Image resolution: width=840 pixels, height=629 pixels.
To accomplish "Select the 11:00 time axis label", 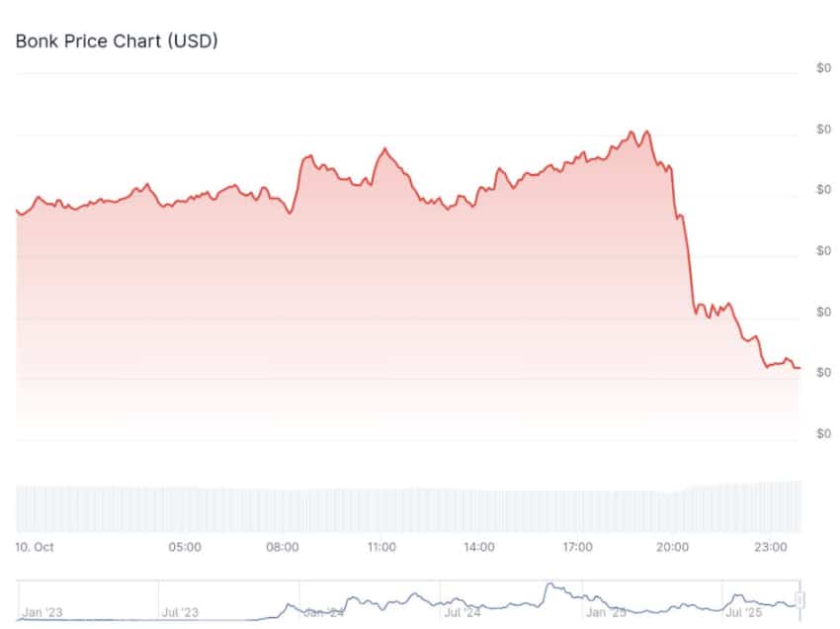I will pos(381,546).
